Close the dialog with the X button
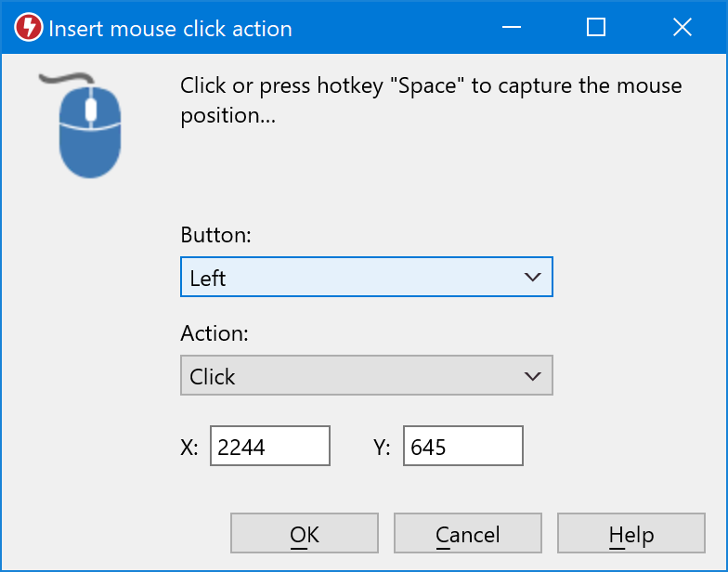The image size is (728, 572). click(x=682, y=28)
